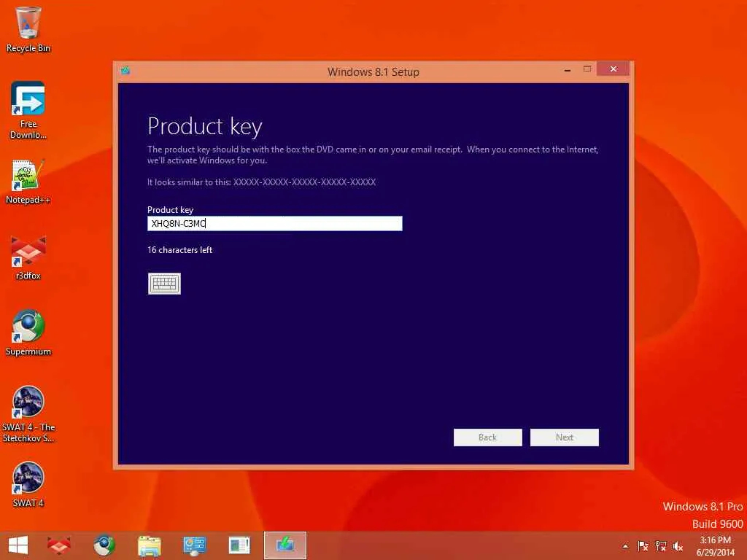Click the Setup window title icon
Image resolution: width=747 pixels, height=560 pixels.
coord(125,71)
